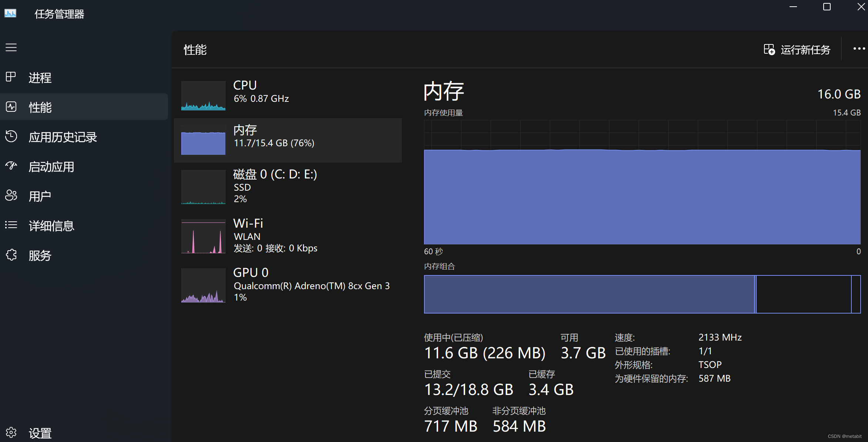Select the 性能 heartbeat icon in sidebar
The width and height of the screenshot is (868, 442).
11,107
